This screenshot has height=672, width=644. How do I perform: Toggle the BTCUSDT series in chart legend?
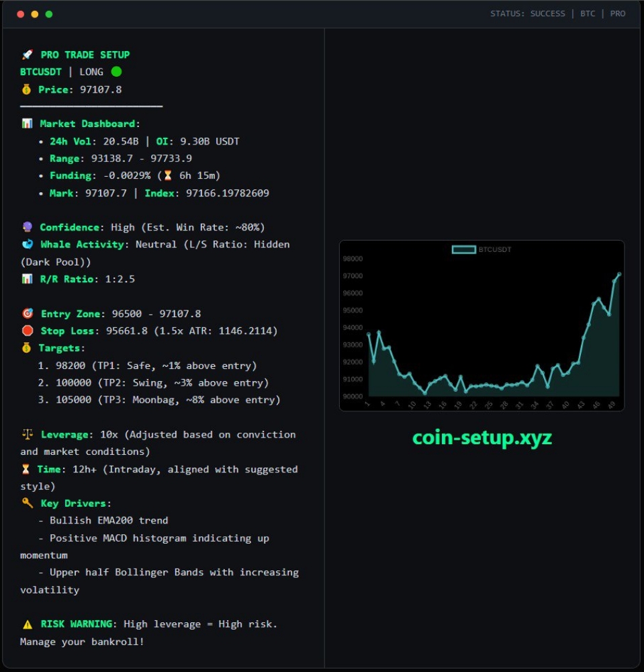(464, 249)
